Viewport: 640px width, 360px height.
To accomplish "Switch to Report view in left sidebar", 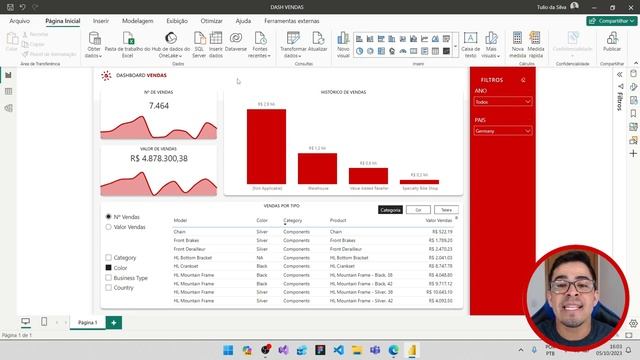I will click(8, 75).
